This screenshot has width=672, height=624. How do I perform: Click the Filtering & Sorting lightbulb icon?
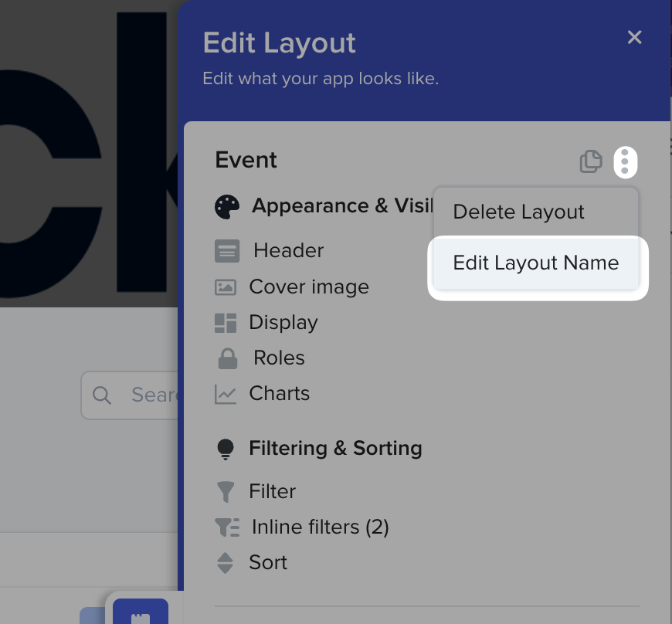[x=226, y=449]
